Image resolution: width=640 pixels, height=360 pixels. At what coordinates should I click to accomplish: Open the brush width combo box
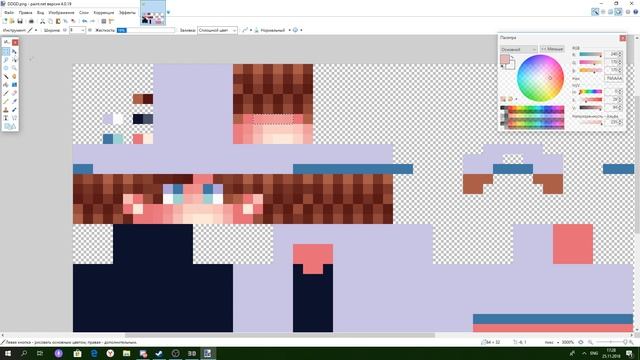tap(77, 30)
